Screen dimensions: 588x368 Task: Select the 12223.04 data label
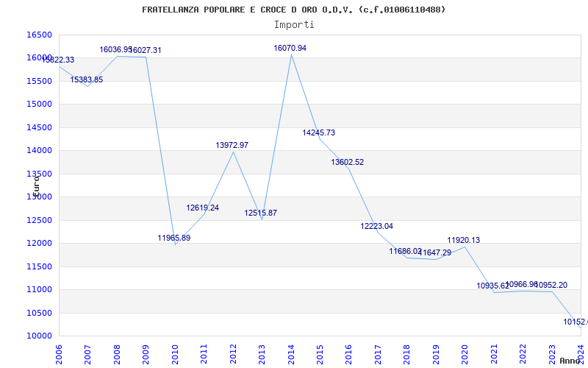point(377,226)
